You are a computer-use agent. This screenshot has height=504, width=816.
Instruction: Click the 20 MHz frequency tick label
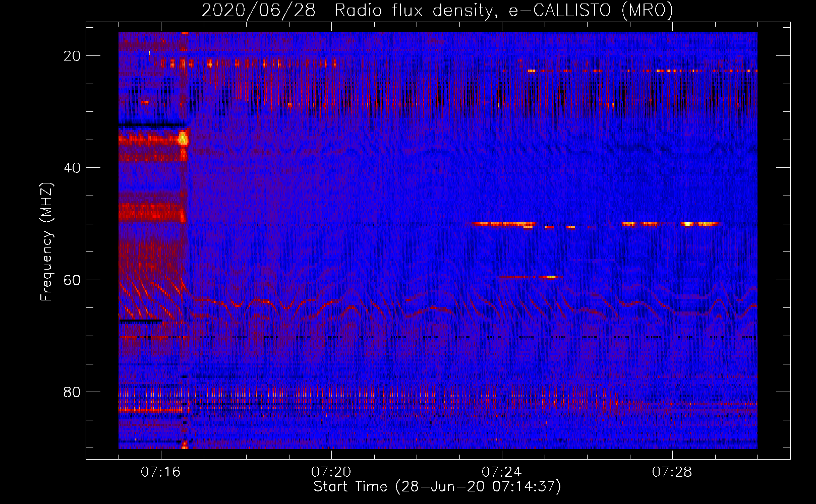(72, 56)
